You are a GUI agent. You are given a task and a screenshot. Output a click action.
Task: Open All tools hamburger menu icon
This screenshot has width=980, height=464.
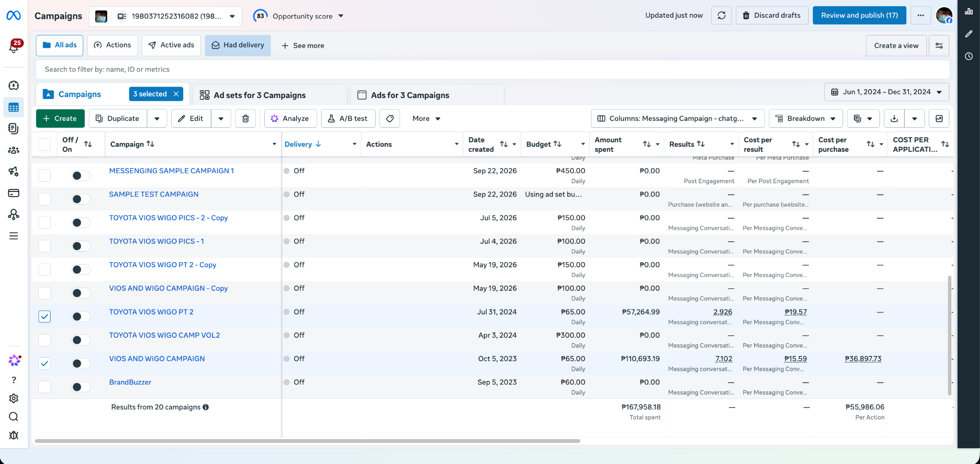coord(13,236)
